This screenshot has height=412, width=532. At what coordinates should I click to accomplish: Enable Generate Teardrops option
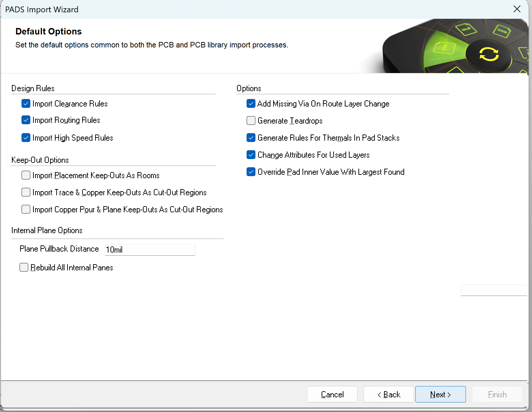251,120
